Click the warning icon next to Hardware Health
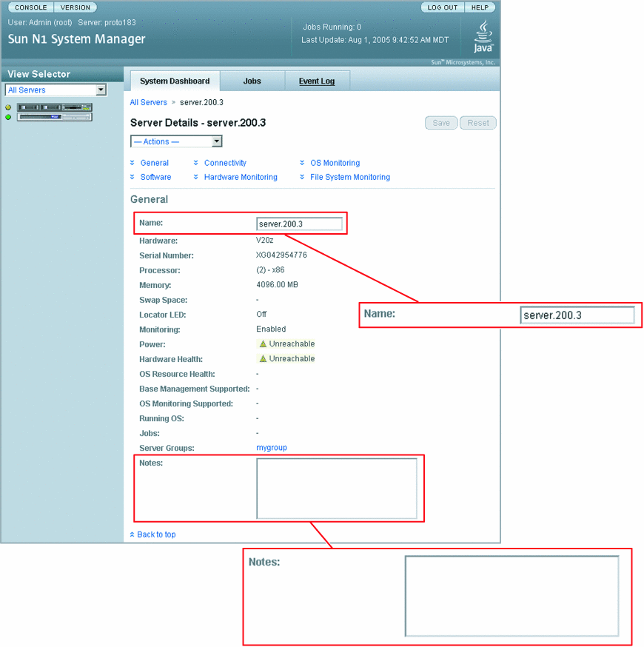Image resolution: width=644 pixels, height=647 pixels. (x=263, y=358)
